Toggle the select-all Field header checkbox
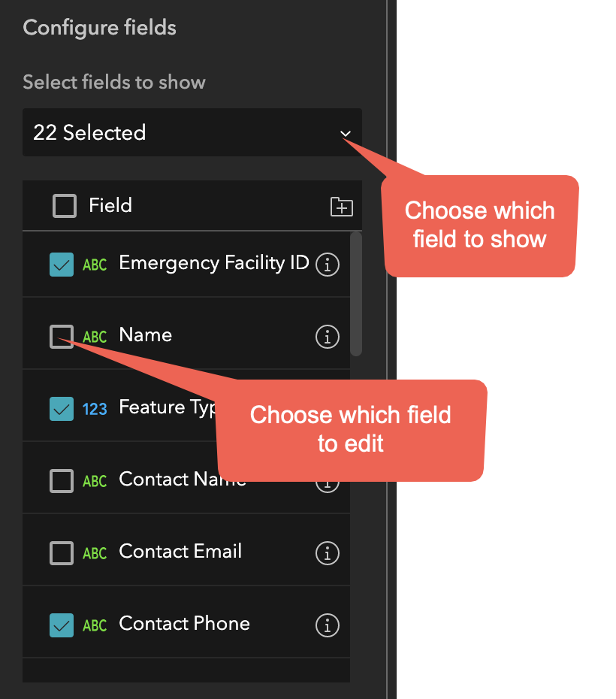The image size is (616, 699). click(x=65, y=206)
